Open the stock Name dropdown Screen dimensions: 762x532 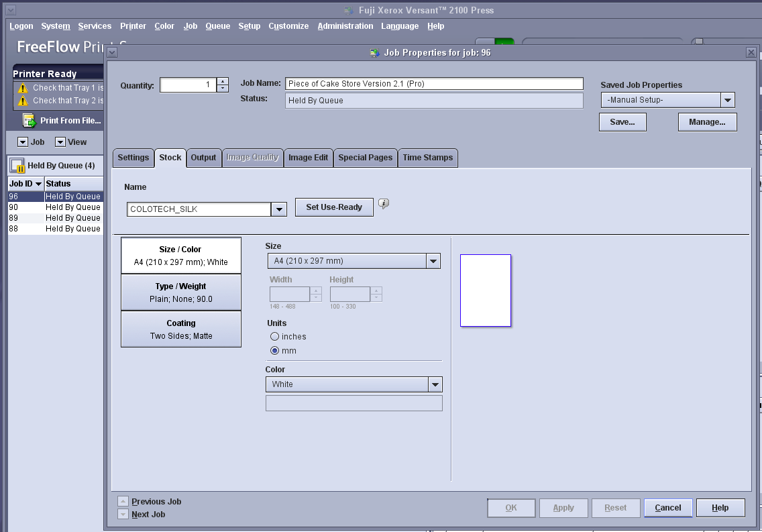[279, 209]
